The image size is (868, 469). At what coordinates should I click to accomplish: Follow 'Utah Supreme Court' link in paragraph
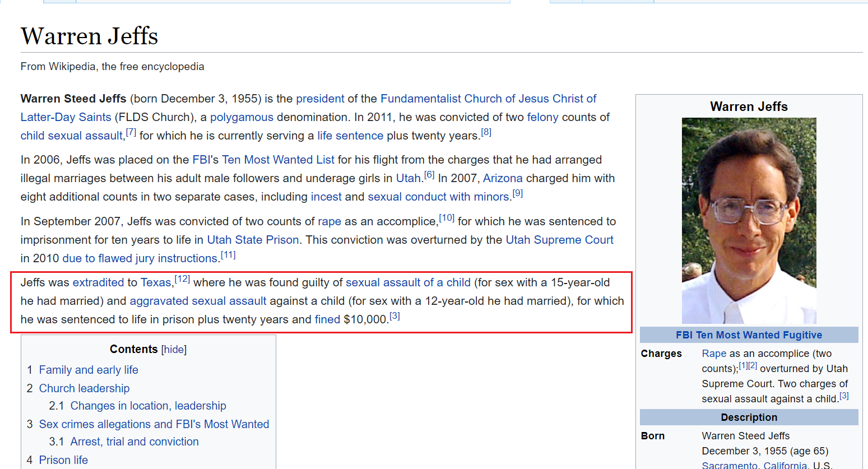point(559,240)
